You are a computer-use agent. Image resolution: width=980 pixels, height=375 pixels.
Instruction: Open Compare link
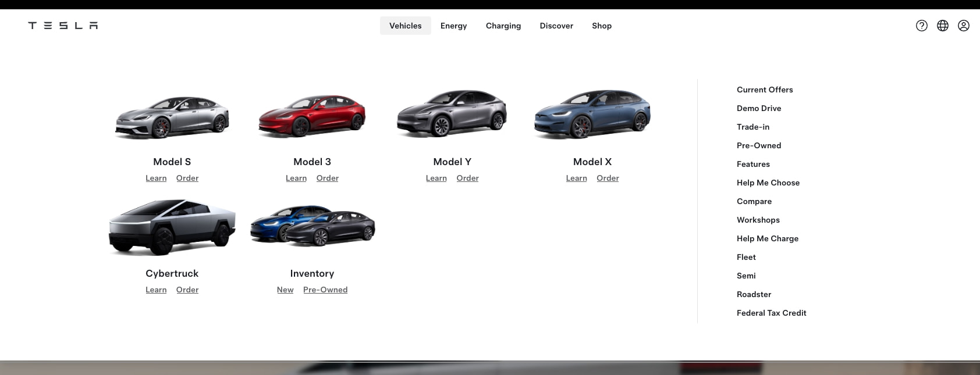pyautogui.click(x=754, y=201)
